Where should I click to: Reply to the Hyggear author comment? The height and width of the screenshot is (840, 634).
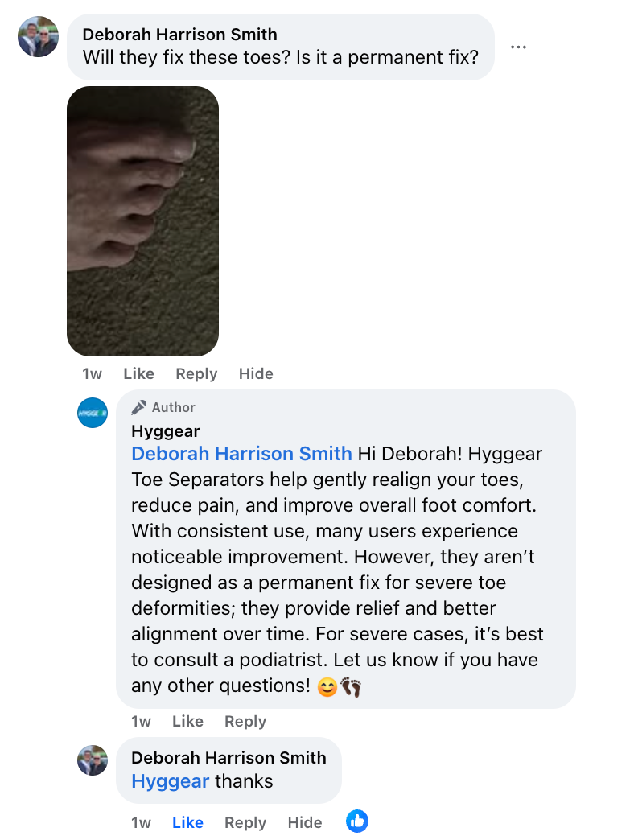point(245,721)
